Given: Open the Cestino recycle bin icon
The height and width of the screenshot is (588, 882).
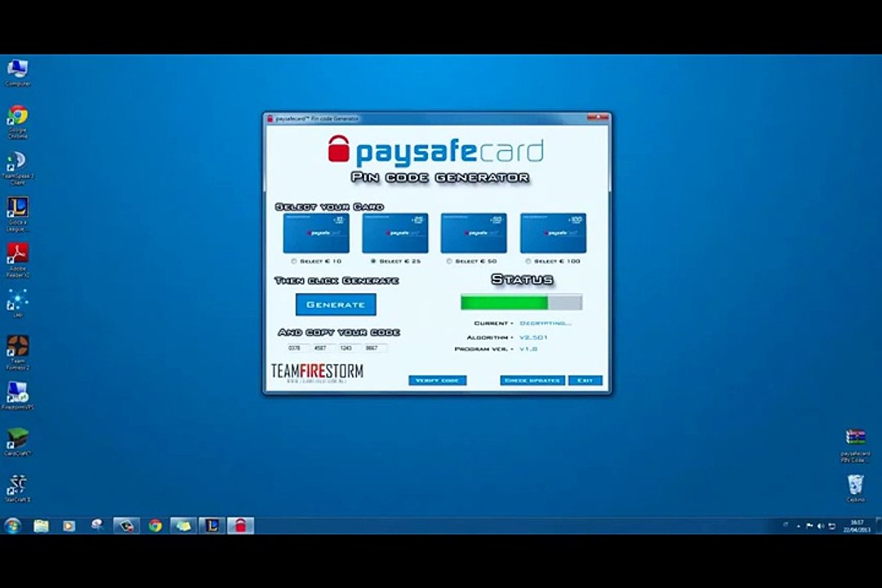Looking at the screenshot, I should click(855, 488).
